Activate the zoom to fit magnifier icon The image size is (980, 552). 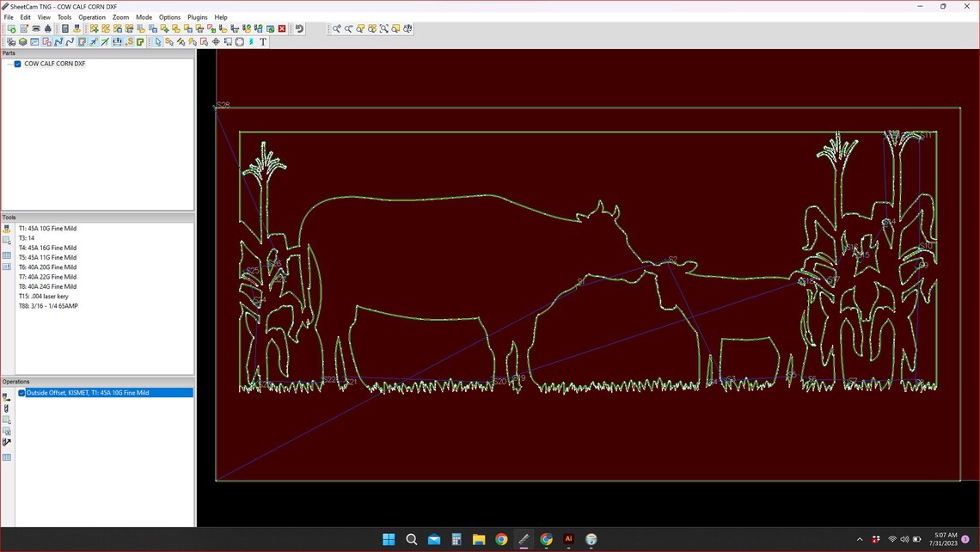click(383, 28)
